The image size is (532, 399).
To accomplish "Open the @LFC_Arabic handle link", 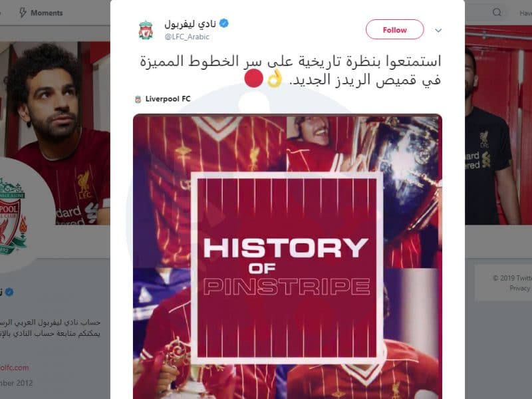I will click(x=187, y=37).
